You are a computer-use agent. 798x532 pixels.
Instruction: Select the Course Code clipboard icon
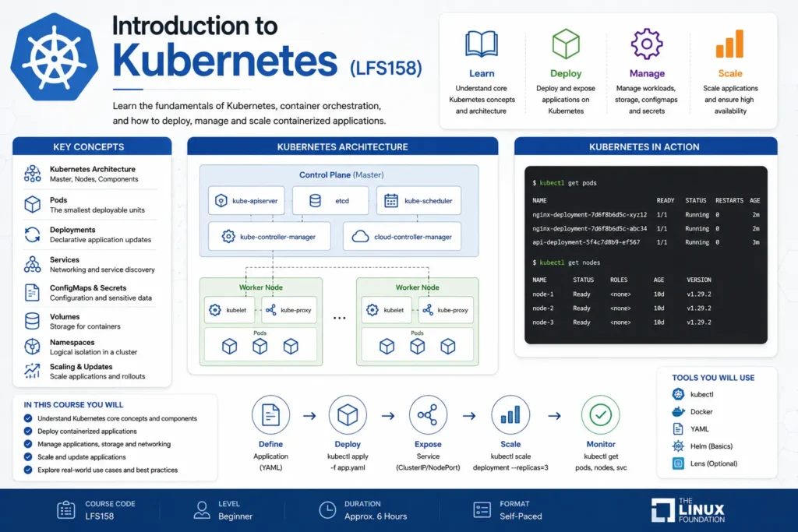tap(65, 509)
